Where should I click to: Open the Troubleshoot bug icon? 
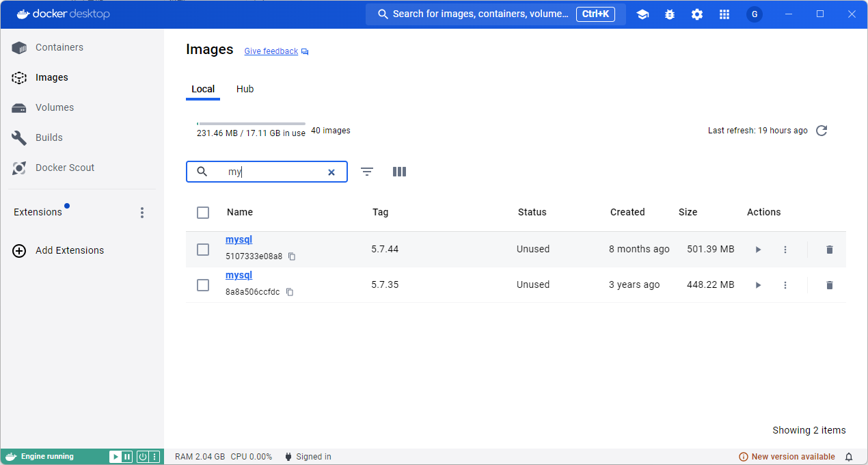point(670,14)
